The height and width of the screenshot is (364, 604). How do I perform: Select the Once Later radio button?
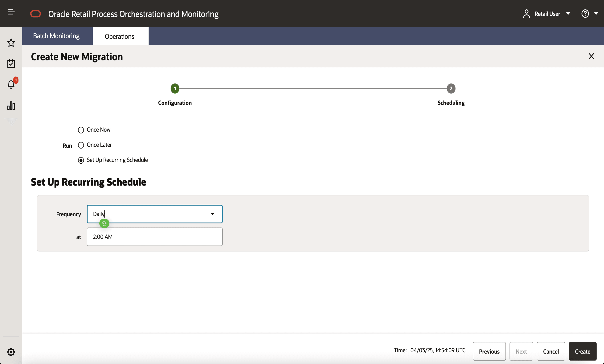(81, 145)
